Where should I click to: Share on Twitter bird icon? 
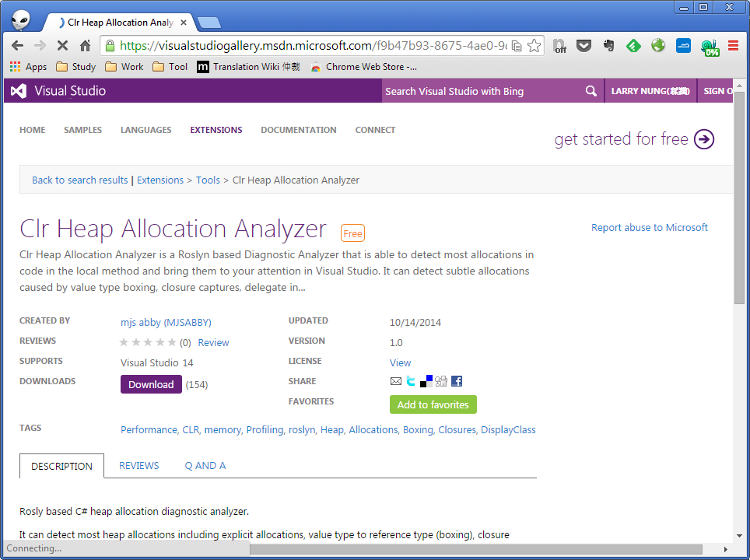click(x=410, y=381)
